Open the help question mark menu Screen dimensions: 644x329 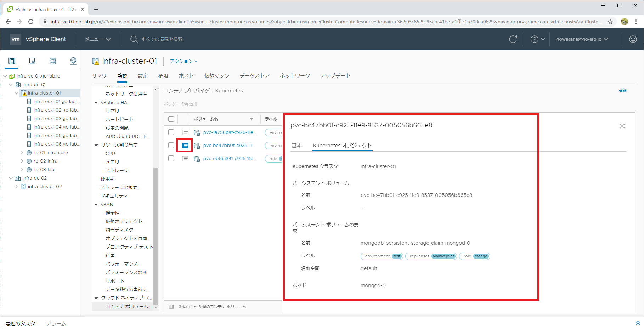click(x=537, y=39)
